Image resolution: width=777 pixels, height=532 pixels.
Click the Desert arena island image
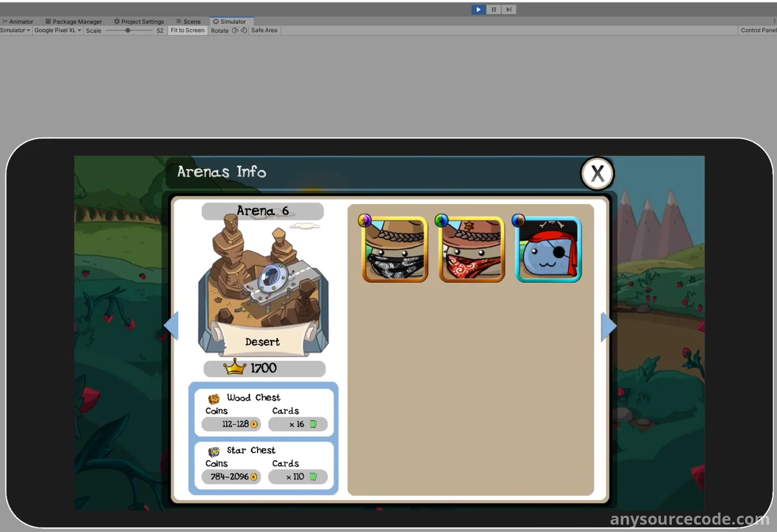click(x=263, y=282)
